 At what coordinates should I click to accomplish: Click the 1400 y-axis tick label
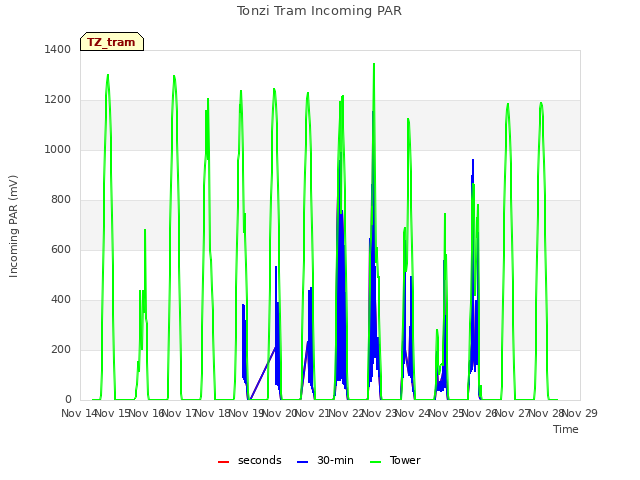58,50
